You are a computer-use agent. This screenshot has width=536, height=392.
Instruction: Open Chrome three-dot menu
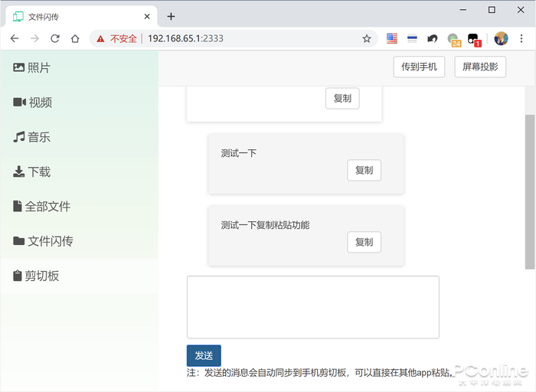(x=521, y=38)
